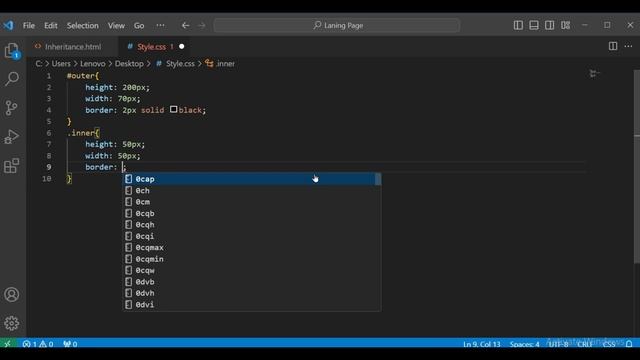
Task: Open the Selection menu
Action: [82, 25]
